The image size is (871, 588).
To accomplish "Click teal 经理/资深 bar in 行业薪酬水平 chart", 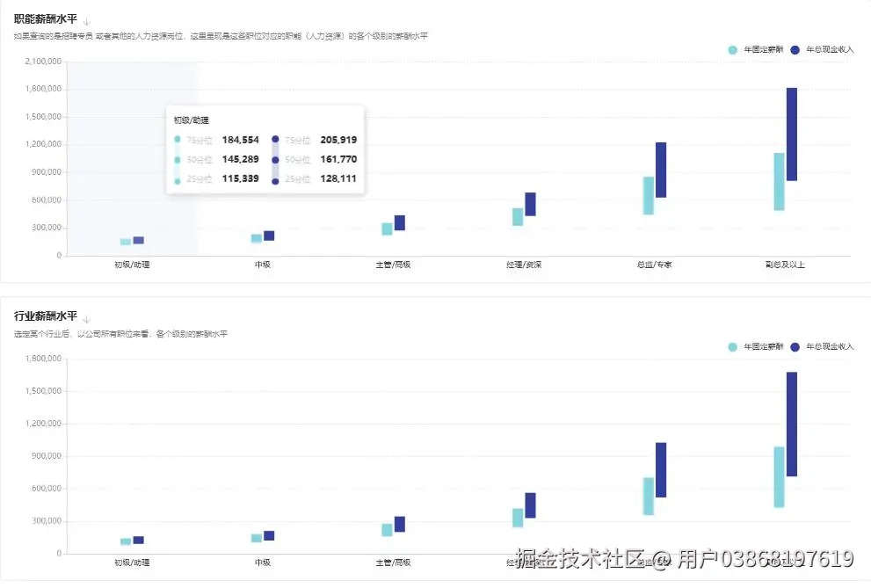I will coord(518,518).
